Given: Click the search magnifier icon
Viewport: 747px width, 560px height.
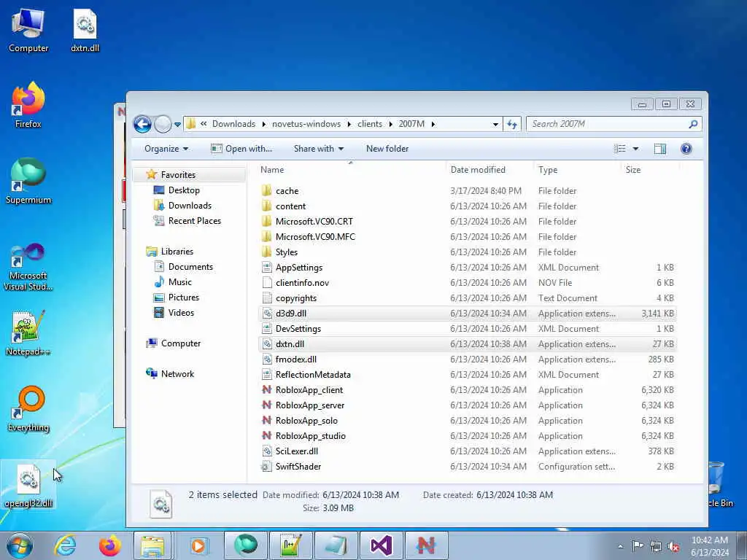Looking at the screenshot, I should pos(693,124).
